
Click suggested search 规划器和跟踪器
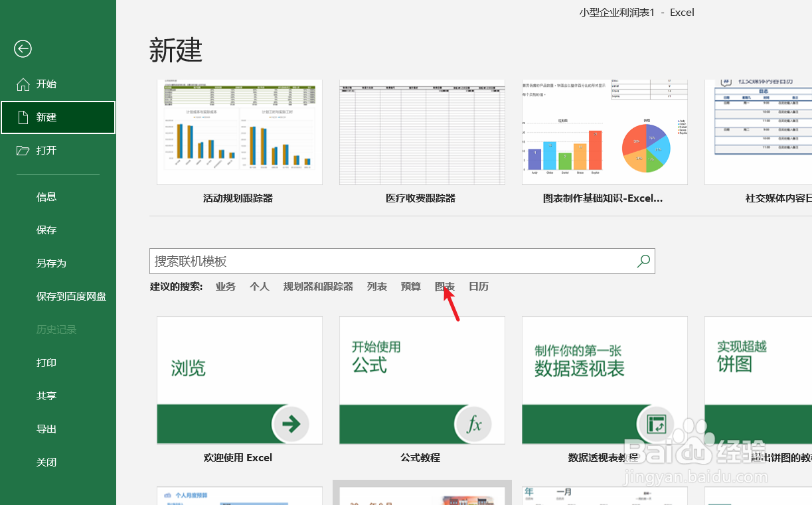pyautogui.click(x=318, y=287)
